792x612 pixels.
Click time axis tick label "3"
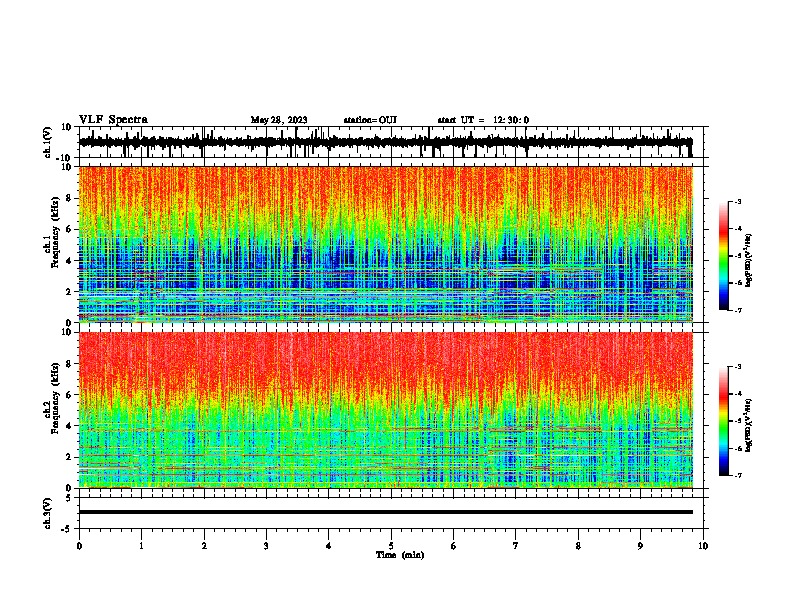coord(266,546)
